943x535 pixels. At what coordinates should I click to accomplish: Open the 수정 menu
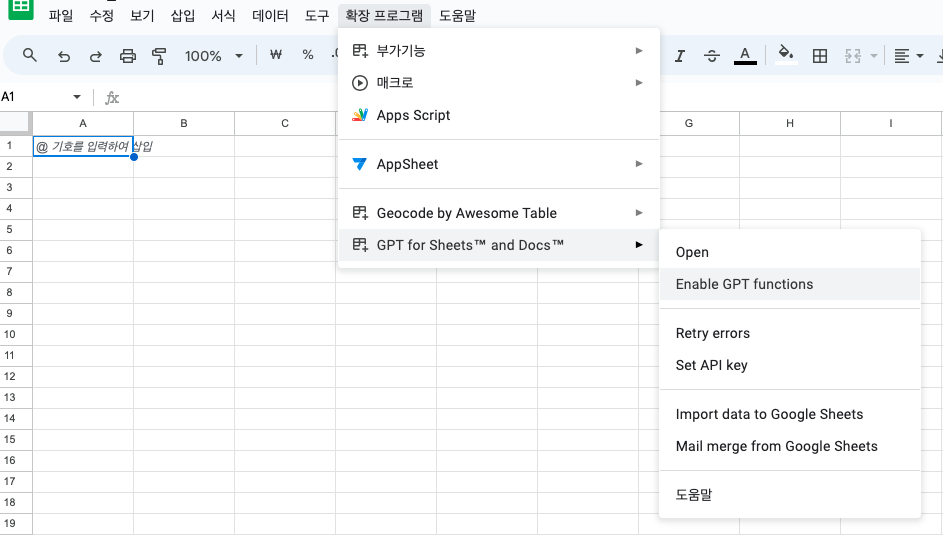[102, 16]
